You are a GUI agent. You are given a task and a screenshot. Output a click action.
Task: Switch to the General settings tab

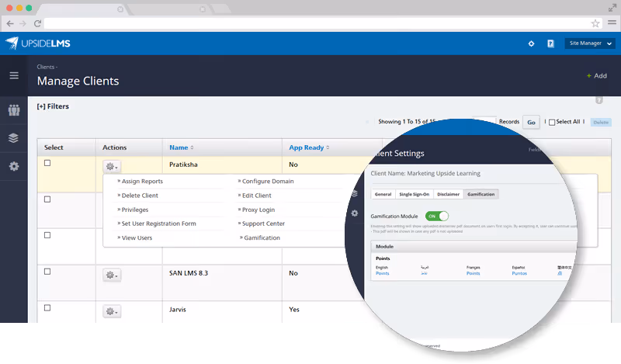(x=383, y=194)
